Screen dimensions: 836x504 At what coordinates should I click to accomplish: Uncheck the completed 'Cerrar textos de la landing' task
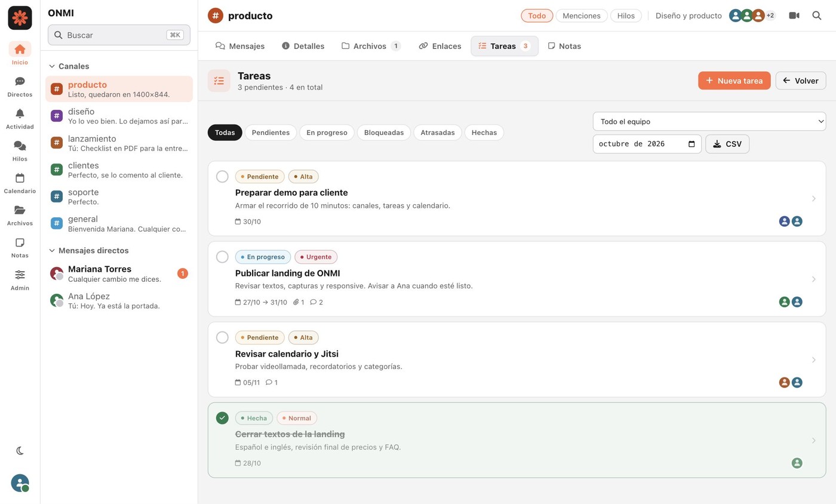(222, 418)
